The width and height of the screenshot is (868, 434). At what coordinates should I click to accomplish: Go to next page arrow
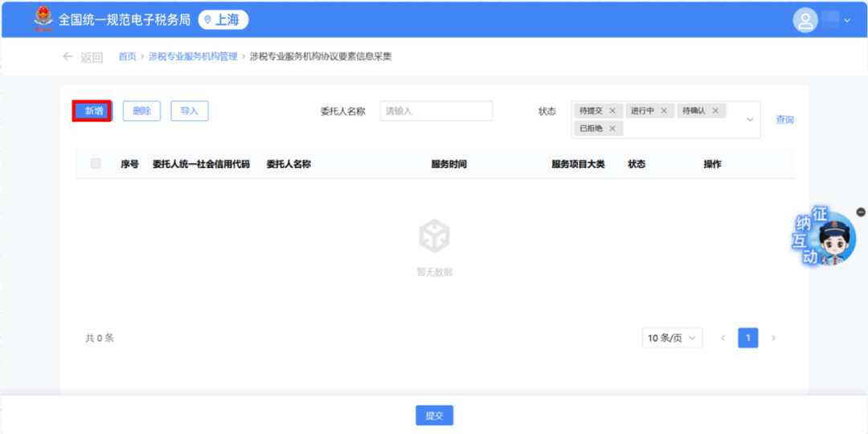774,338
